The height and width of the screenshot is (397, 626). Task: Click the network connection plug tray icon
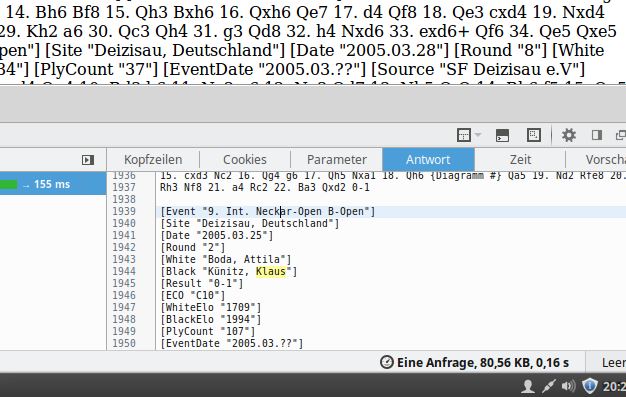(548, 386)
